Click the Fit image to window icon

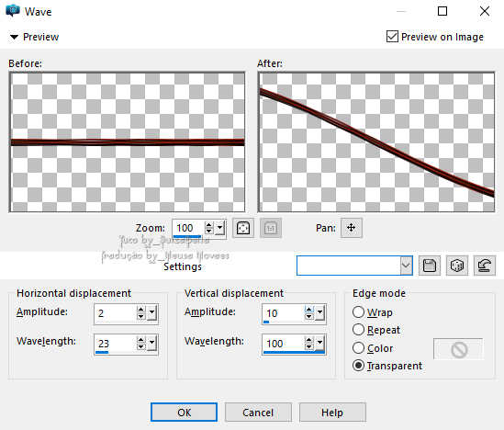tap(243, 228)
